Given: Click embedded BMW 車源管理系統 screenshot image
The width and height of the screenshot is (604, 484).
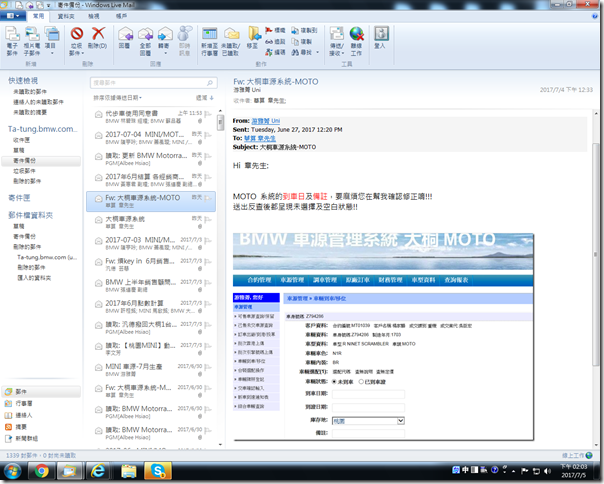Looking at the screenshot, I should pyautogui.click(x=383, y=336).
